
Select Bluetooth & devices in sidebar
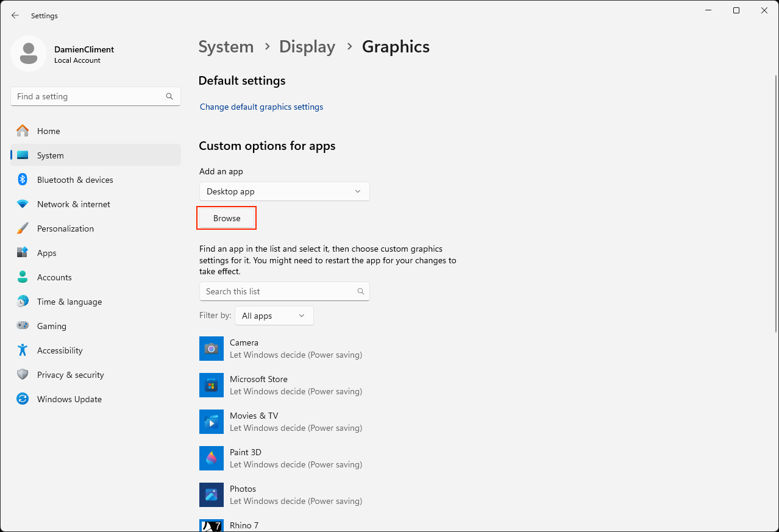coord(96,180)
